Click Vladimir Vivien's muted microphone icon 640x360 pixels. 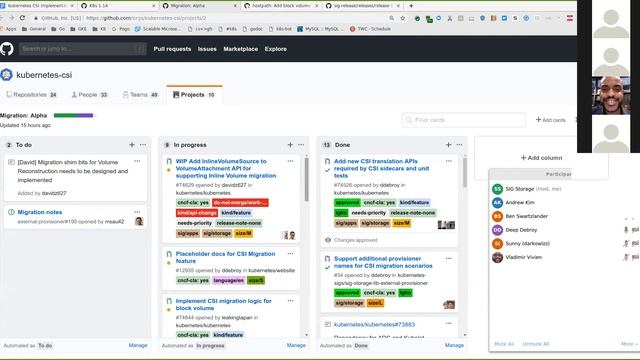click(x=626, y=258)
